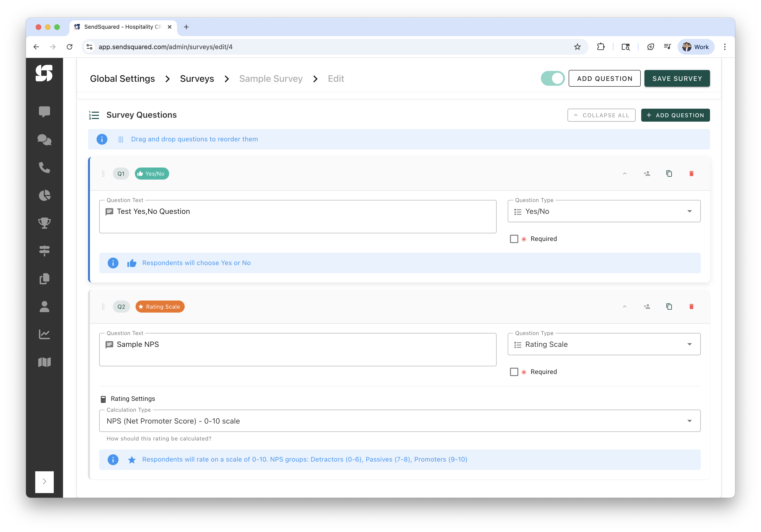Open the pie chart sidebar icon
Screen dimensions: 761x532
pyautogui.click(x=44, y=195)
